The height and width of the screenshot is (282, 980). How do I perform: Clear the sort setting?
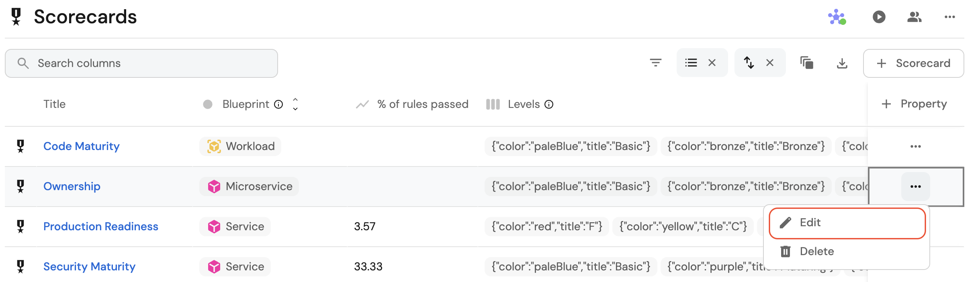point(770,63)
